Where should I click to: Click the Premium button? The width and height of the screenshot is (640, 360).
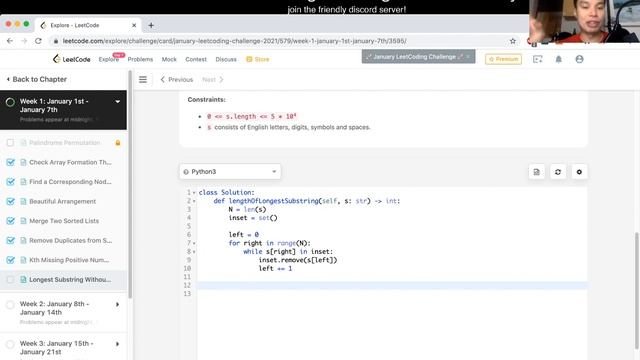503,59
